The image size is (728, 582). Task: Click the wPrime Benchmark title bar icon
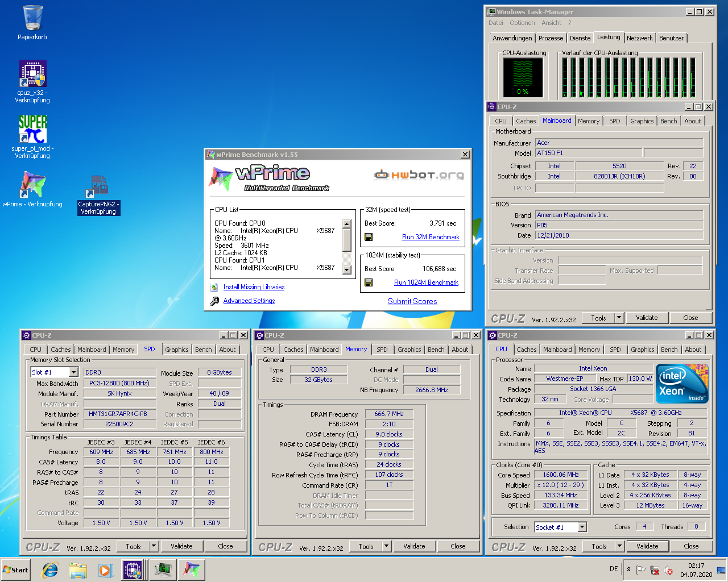[211, 155]
